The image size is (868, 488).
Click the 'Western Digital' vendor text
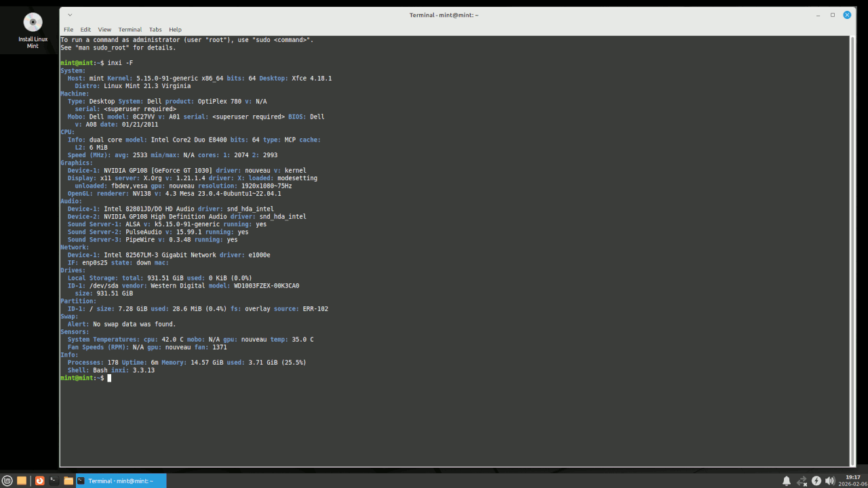point(178,285)
